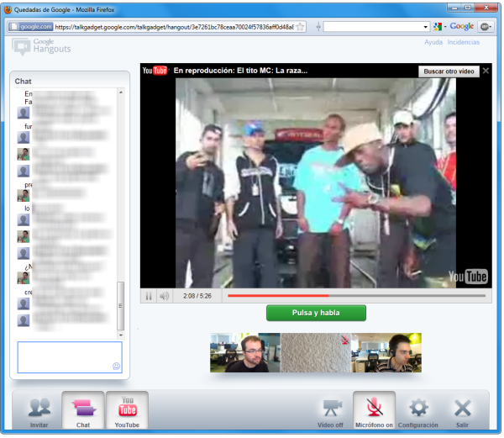Open the toolbar add-on button beside Google

coord(486,27)
